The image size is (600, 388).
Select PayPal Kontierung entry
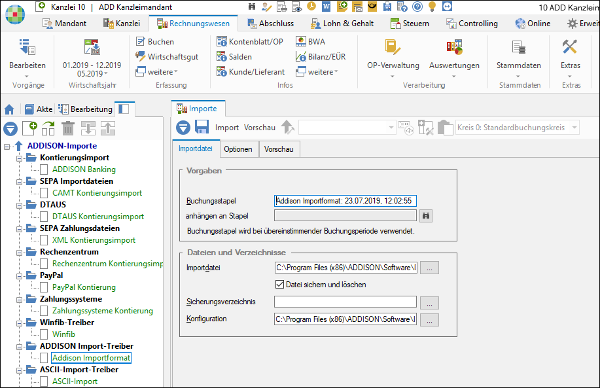84,287
